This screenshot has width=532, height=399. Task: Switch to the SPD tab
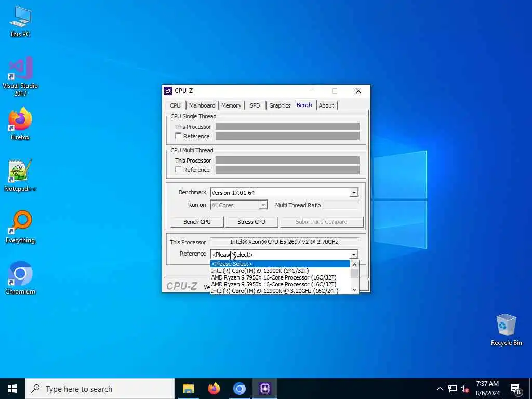(x=255, y=105)
